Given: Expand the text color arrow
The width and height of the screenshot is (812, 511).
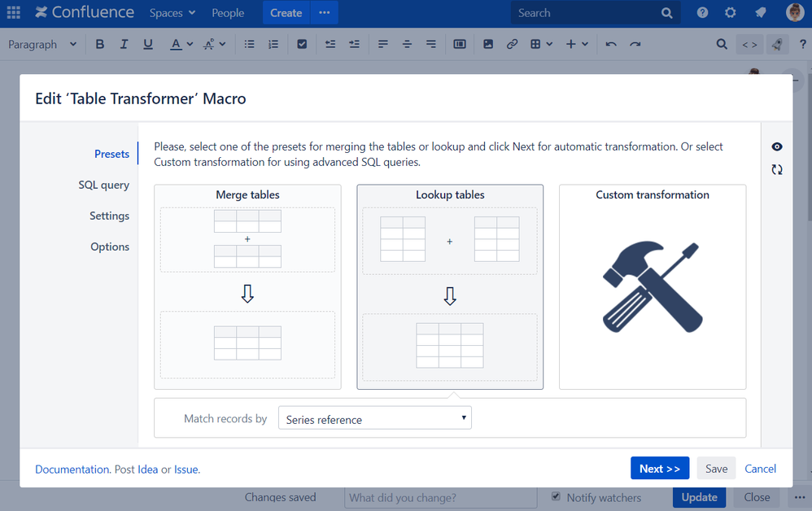Looking at the screenshot, I should [190, 44].
